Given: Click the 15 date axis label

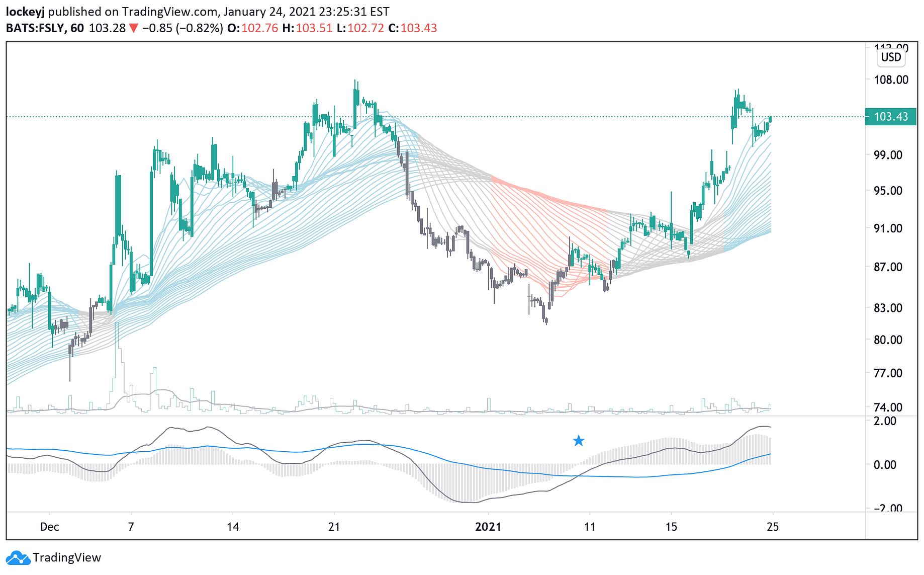Looking at the screenshot, I should (x=671, y=527).
